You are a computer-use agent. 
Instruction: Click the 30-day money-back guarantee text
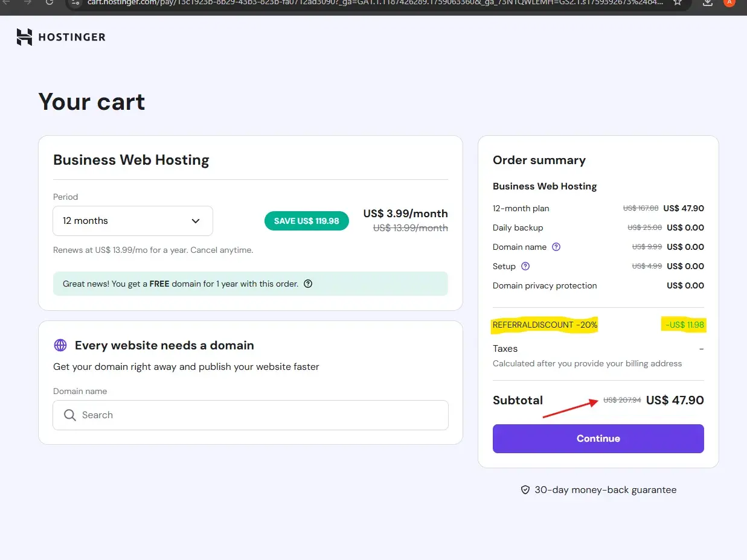pos(605,490)
